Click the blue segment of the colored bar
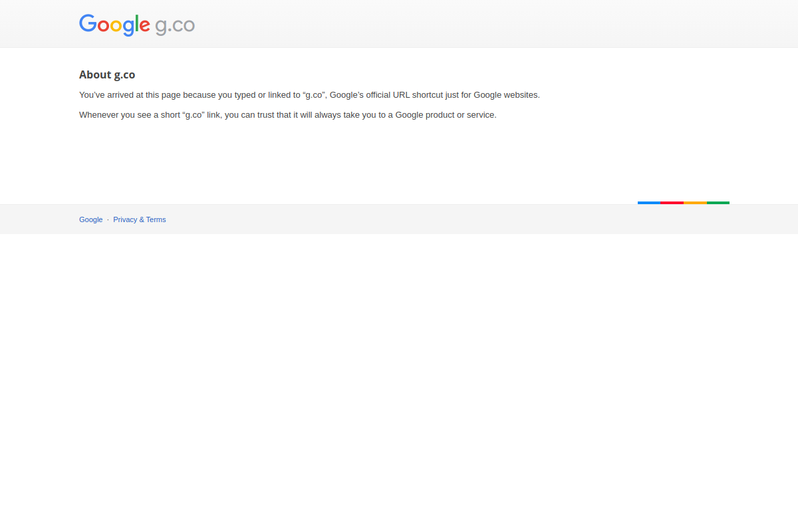Viewport: 798px width, 532px height. tap(648, 203)
